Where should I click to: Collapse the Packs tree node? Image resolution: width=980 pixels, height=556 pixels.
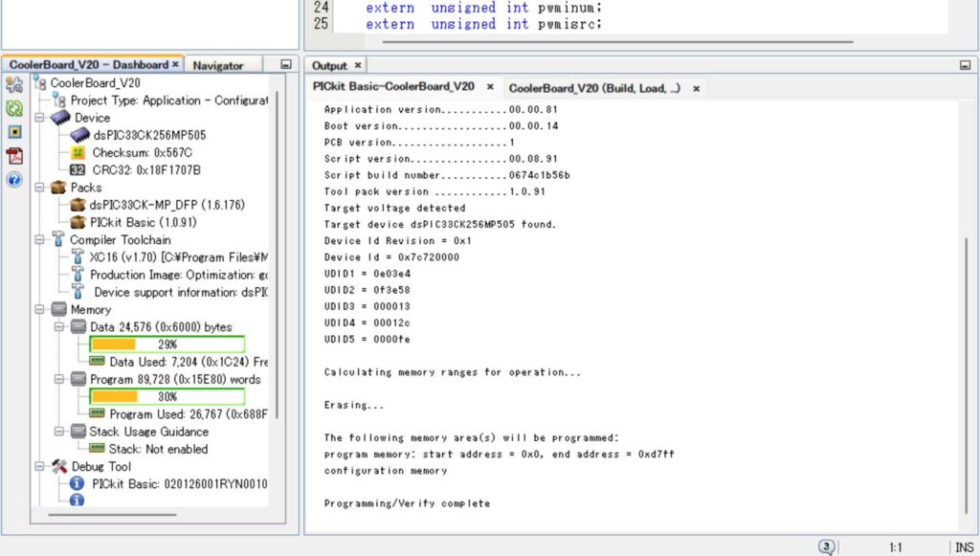pyautogui.click(x=39, y=188)
